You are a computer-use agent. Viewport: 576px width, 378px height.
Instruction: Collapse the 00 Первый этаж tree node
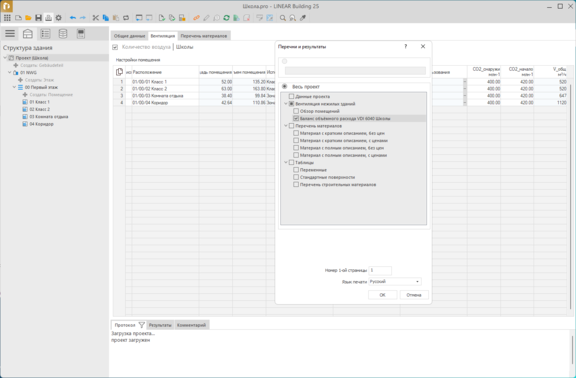coord(14,87)
